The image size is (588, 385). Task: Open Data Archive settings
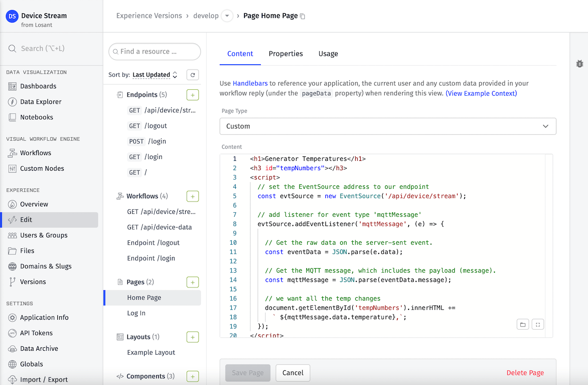pos(39,349)
